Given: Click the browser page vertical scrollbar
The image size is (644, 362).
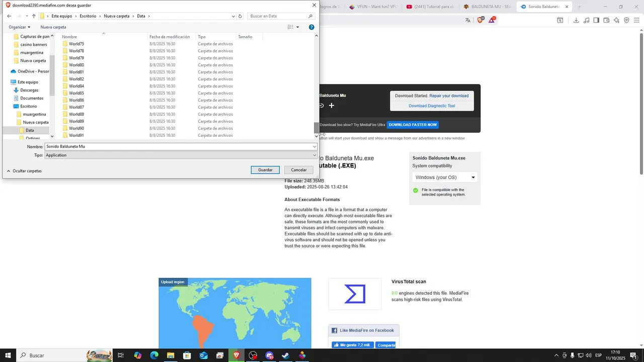Looking at the screenshot, I should pyautogui.click(x=641, y=103).
